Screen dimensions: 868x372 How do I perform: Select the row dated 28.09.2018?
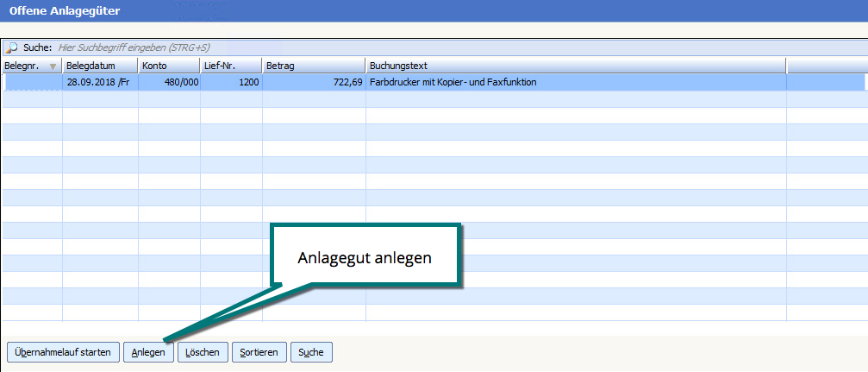[99, 83]
